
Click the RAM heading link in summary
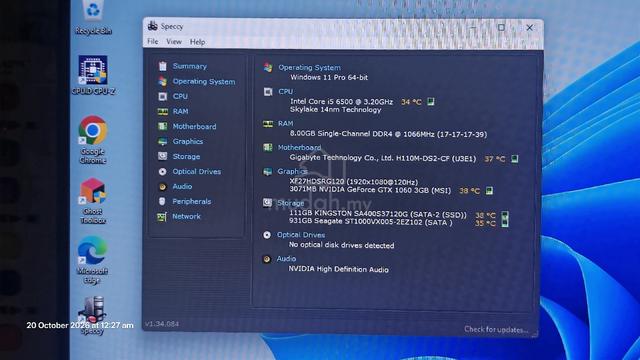point(285,123)
